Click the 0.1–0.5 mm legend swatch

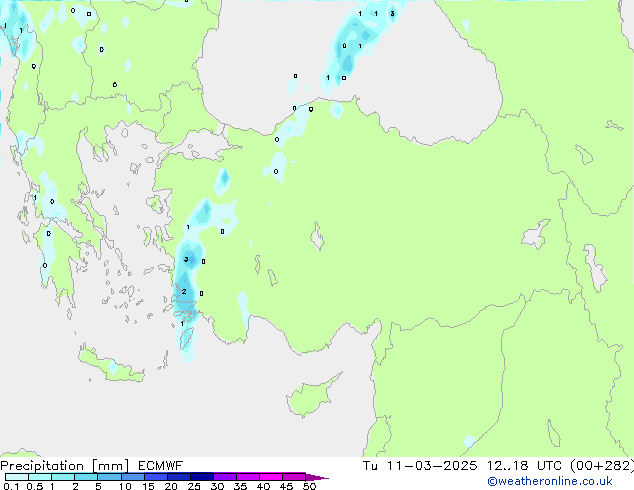(x=17, y=477)
